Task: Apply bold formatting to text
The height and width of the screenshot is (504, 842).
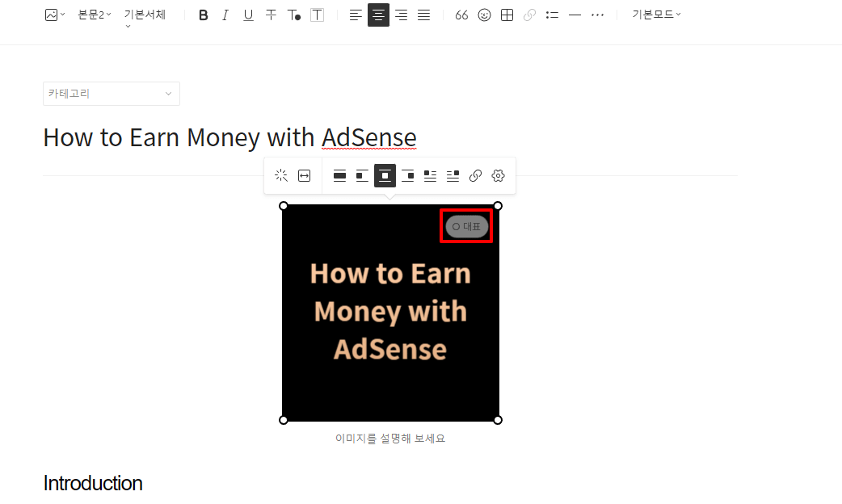Action: pos(203,15)
